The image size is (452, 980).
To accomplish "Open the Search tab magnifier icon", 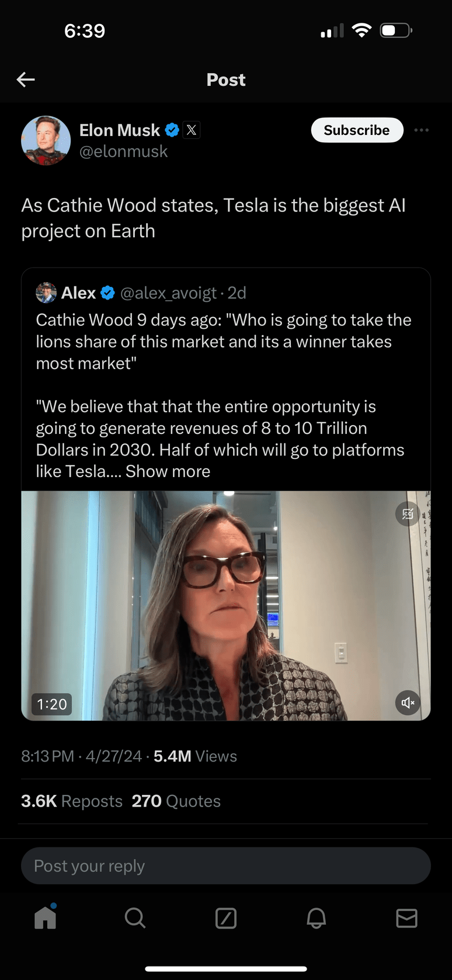I will 135,918.
